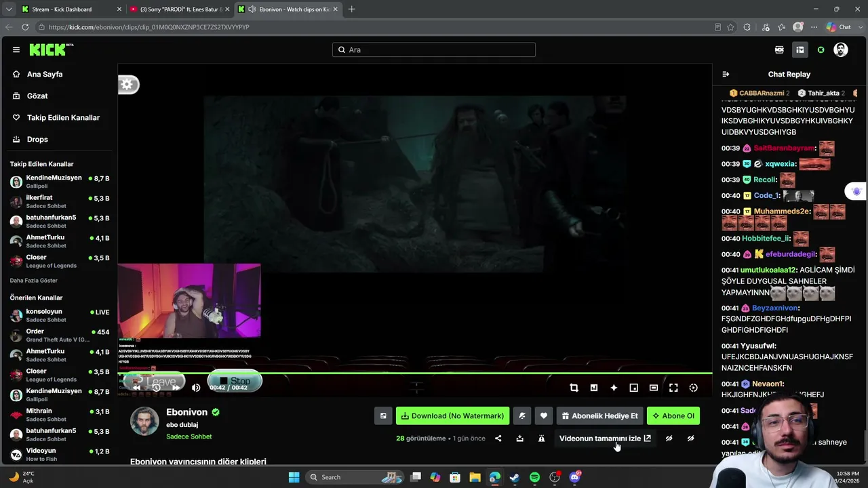The image size is (868, 488).
Task: Expand Daha Fazla Göster in followed channels
Action: [x=34, y=281]
